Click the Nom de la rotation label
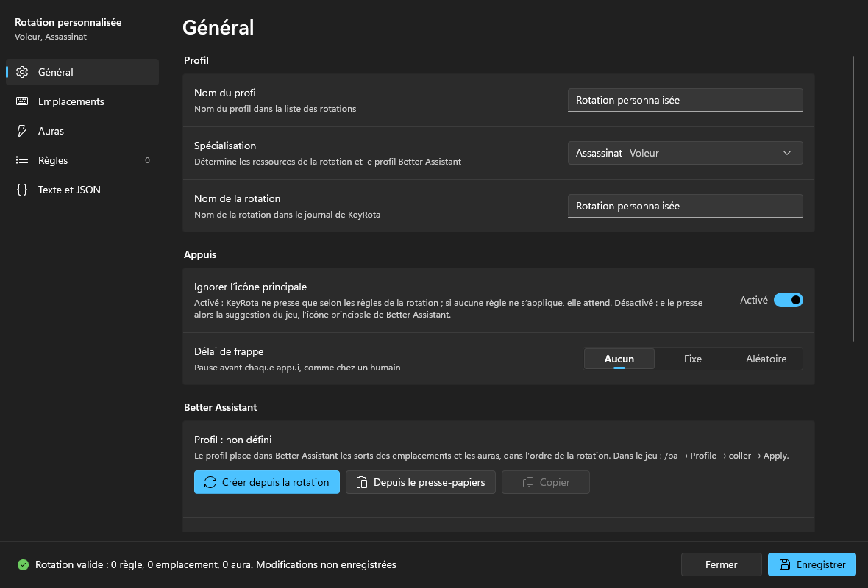This screenshot has width=868, height=588. (x=237, y=198)
